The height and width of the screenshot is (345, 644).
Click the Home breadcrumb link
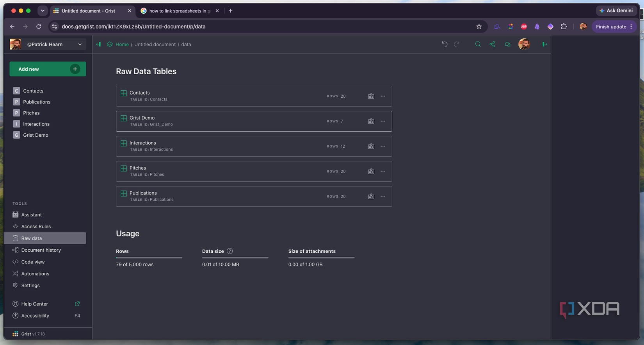(x=122, y=44)
